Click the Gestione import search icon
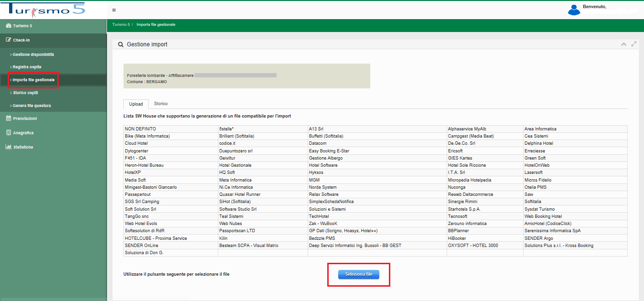This screenshot has height=301, width=644. tap(120, 44)
